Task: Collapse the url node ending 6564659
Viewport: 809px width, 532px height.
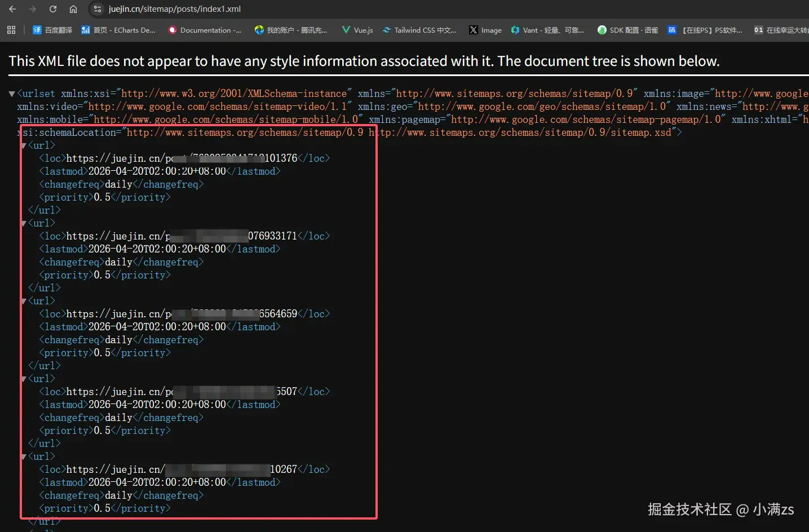Action: point(24,301)
